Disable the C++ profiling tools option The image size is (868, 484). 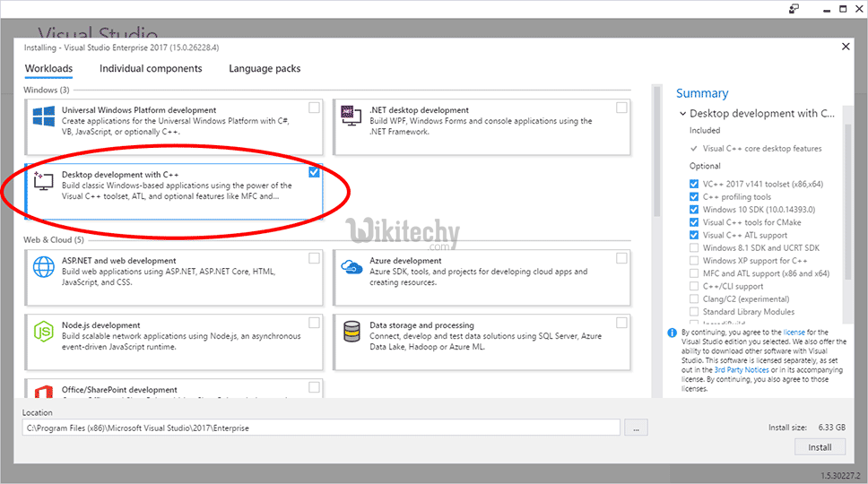point(694,197)
